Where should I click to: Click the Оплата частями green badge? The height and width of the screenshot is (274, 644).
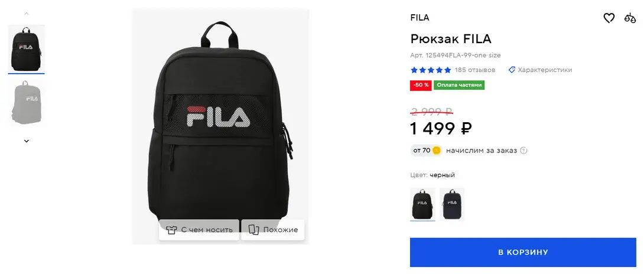pos(458,85)
